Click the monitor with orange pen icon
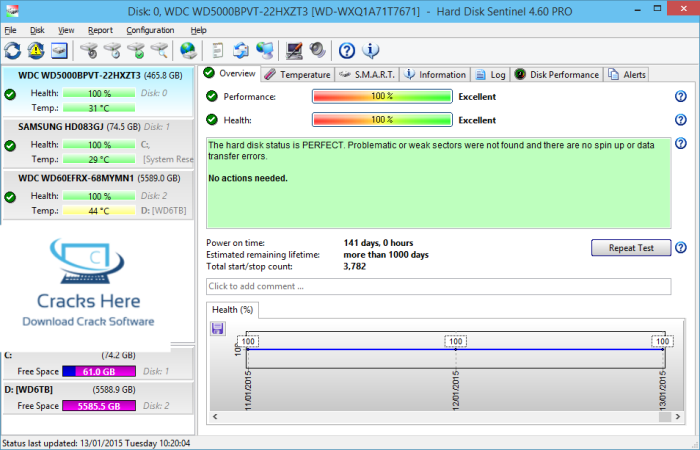Viewport: 700px width, 450px height. (x=294, y=50)
